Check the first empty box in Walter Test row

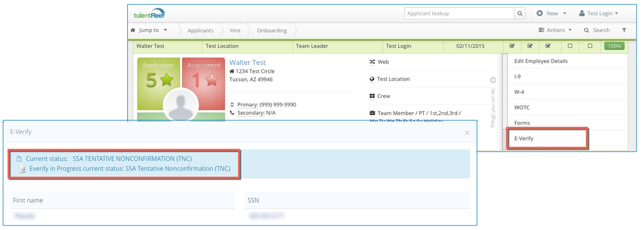pos(570,46)
